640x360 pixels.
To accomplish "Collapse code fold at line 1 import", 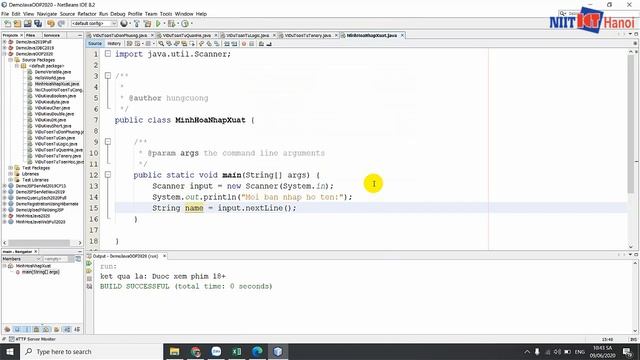I will [108, 53].
